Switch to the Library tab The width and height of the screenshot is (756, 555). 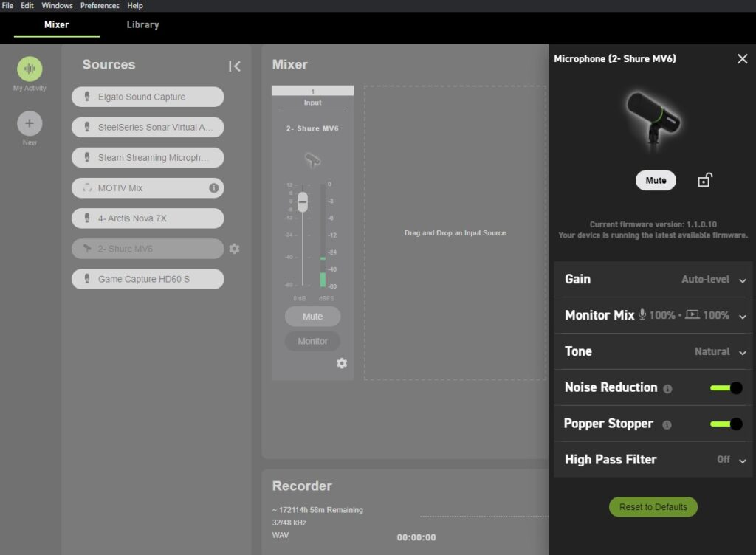click(142, 24)
